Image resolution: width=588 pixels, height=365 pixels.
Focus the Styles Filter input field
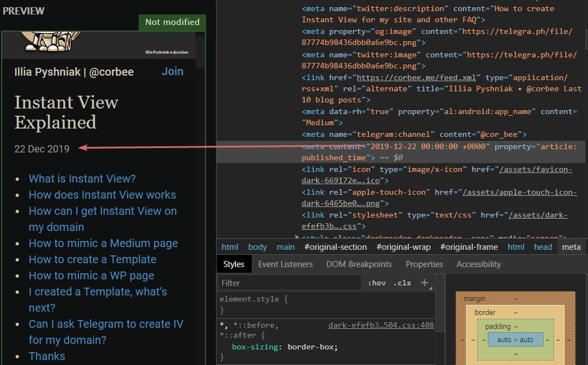pyautogui.click(x=289, y=283)
